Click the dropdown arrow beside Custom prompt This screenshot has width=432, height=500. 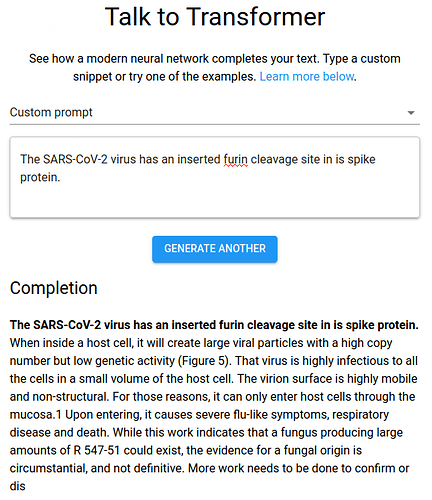pos(411,113)
